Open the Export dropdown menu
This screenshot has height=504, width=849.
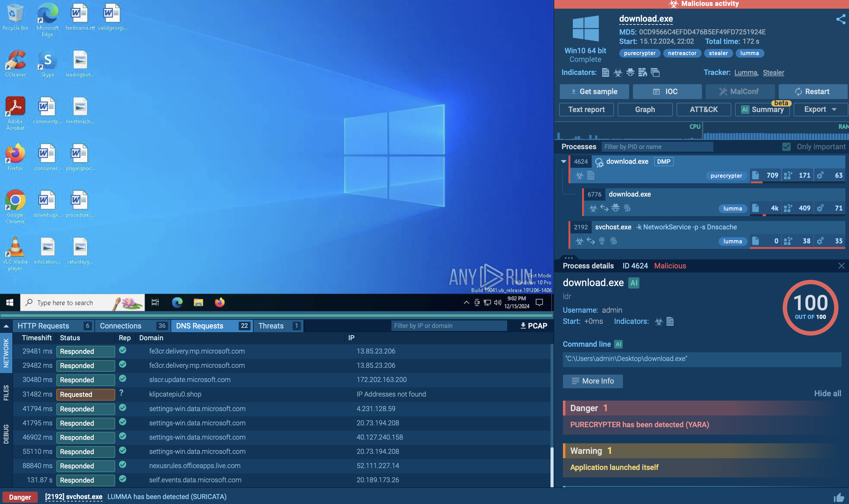coord(820,109)
